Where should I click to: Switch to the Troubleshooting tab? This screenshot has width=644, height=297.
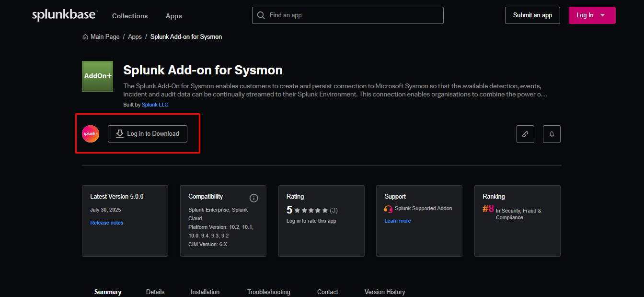click(x=268, y=292)
